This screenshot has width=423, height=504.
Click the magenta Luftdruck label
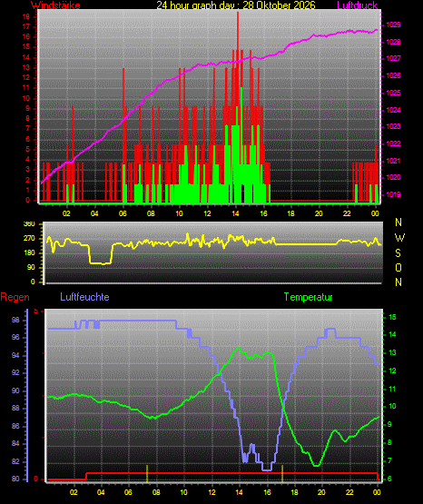(357, 5)
